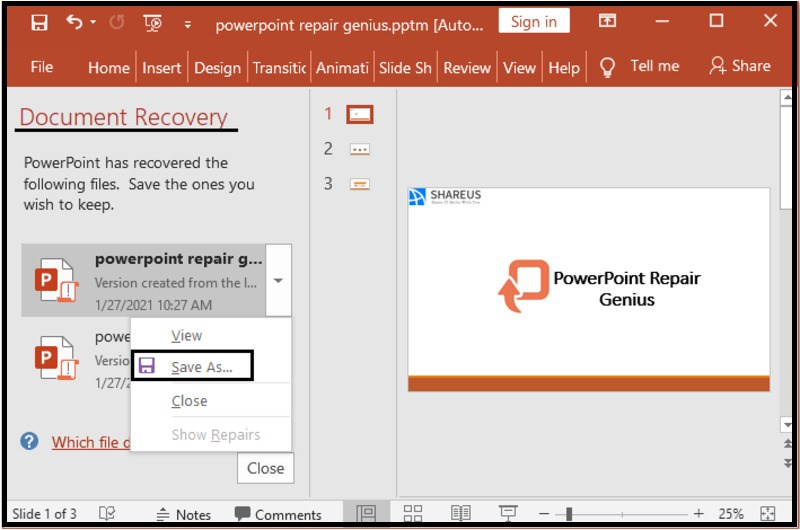Click the Redo icon

point(117,22)
